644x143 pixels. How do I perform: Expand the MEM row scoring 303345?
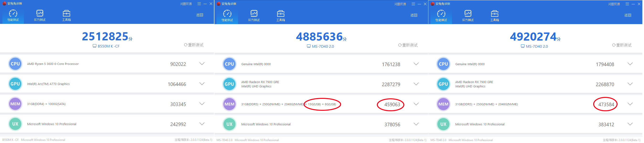(x=202, y=104)
